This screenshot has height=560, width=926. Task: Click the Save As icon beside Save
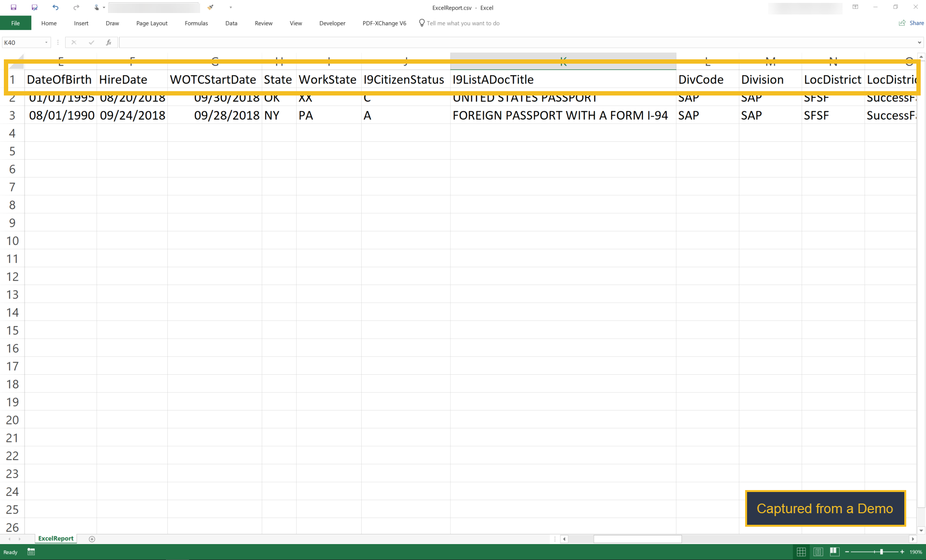(x=34, y=7)
